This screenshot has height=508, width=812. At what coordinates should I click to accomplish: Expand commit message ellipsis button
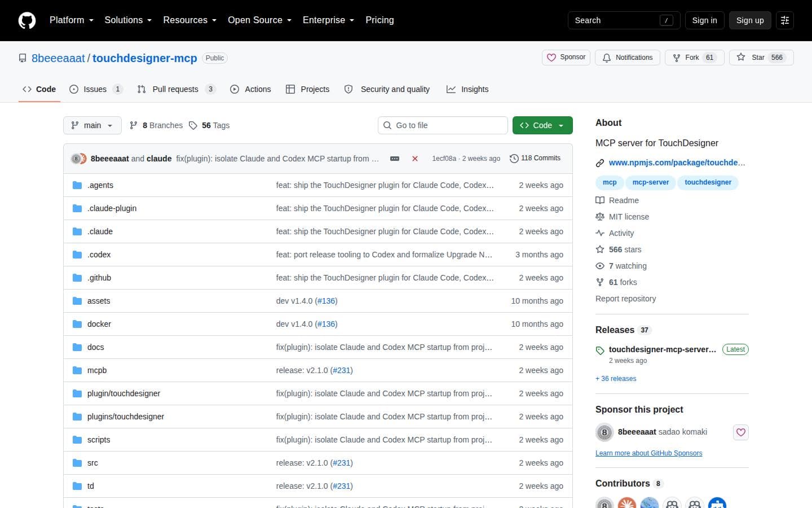point(395,159)
